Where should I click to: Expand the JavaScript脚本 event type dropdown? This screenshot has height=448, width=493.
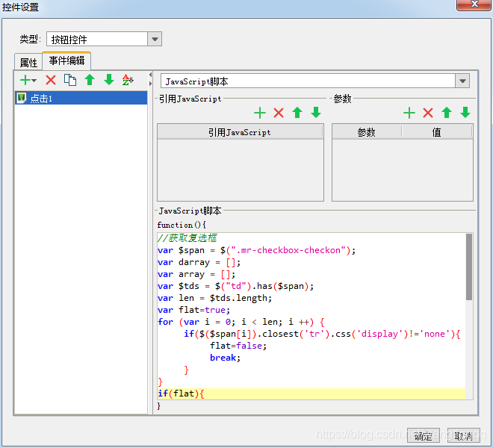point(462,81)
